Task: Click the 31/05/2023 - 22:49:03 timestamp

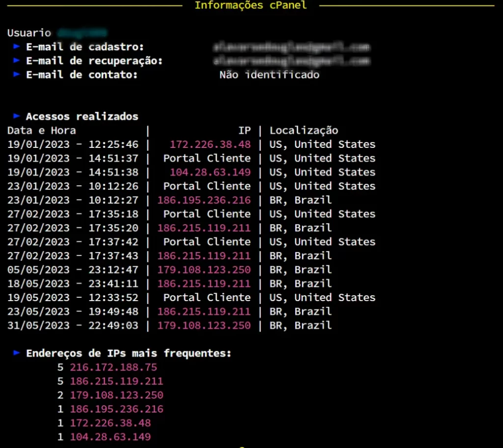Action: [73, 325]
